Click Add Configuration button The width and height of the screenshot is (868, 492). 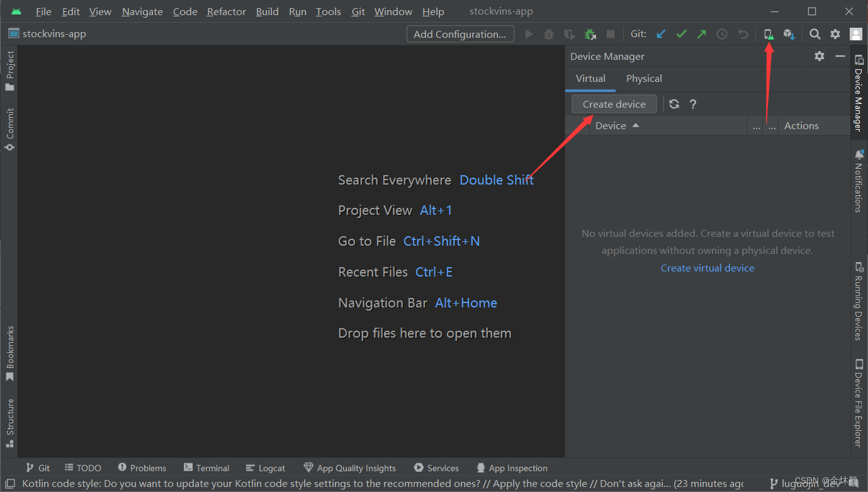point(460,34)
